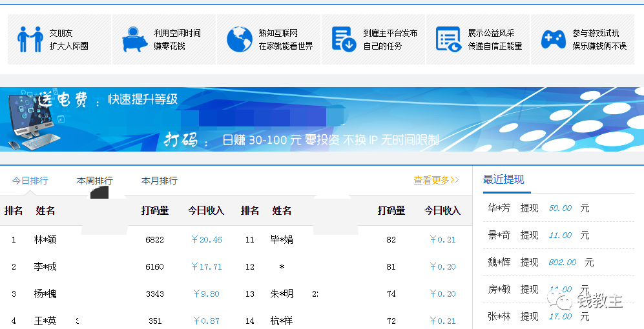Select rank 11 user 毕*娟

point(282,240)
